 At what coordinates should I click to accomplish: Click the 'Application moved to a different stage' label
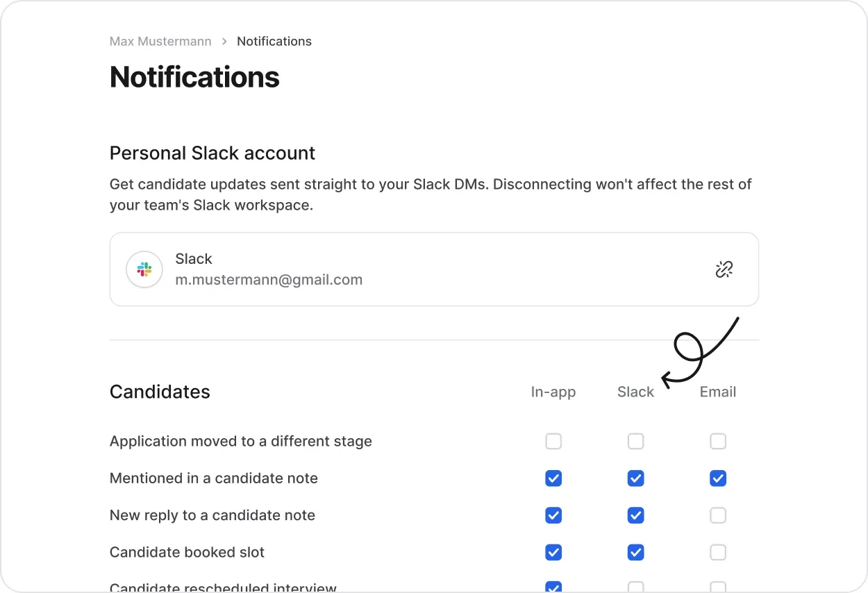click(241, 442)
